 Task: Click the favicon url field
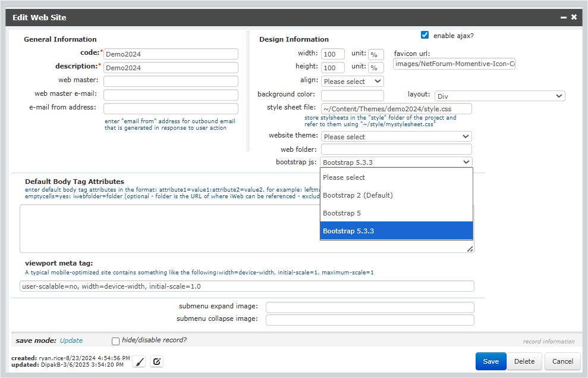click(454, 64)
